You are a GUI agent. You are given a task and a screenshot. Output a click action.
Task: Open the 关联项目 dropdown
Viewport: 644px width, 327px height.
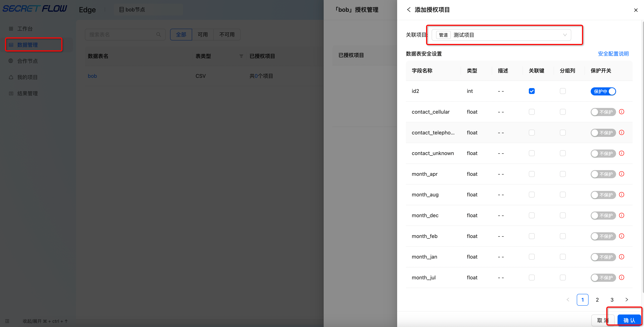point(501,35)
